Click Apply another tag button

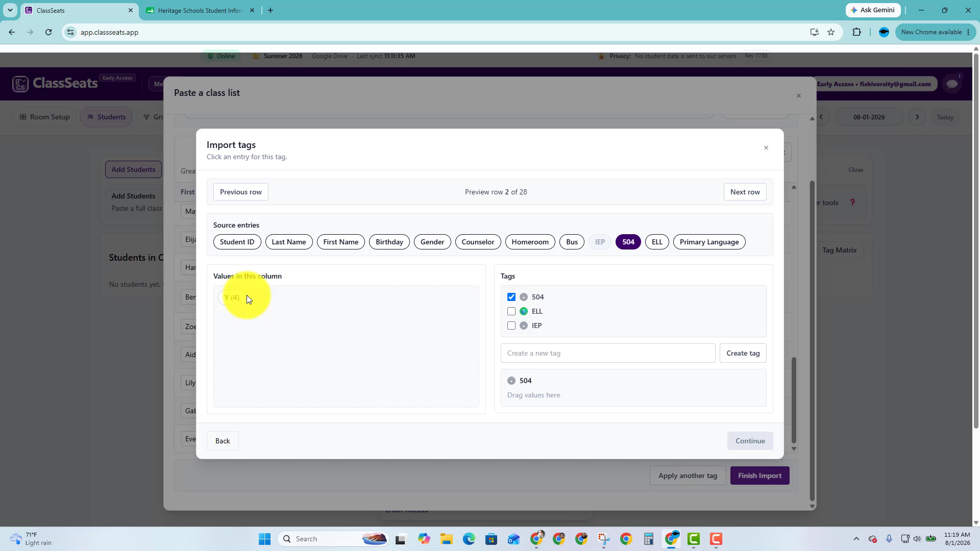[x=688, y=475]
